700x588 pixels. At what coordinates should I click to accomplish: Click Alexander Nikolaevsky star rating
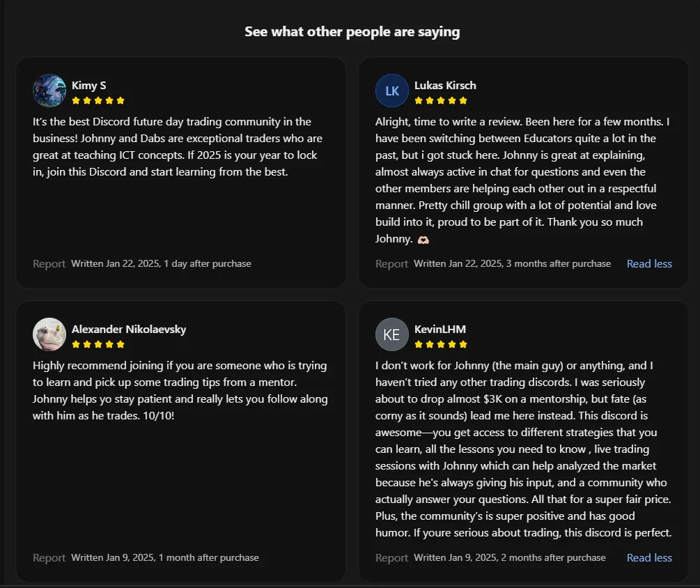click(98, 344)
